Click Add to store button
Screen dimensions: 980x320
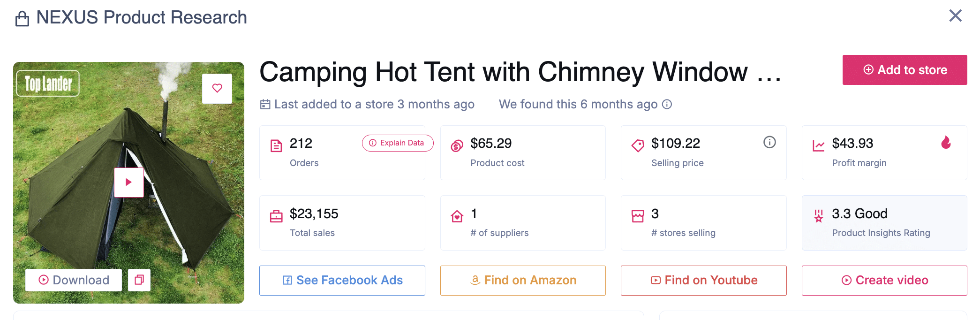click(905, 70)
